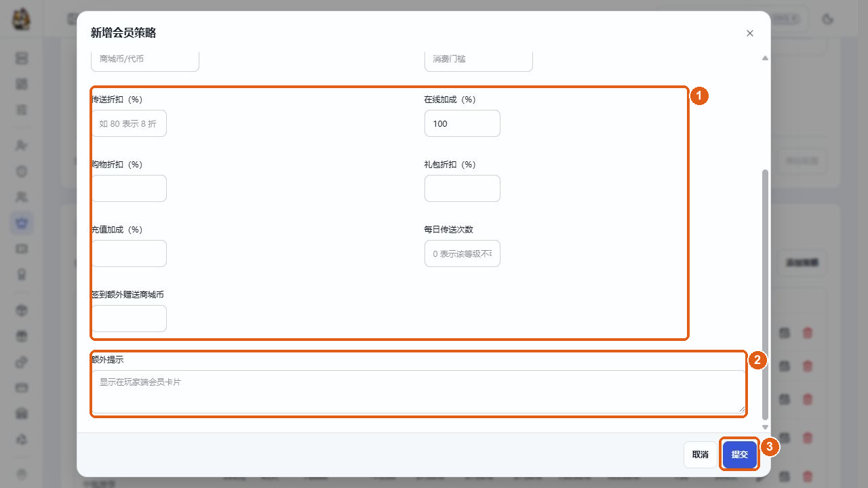Viewport: 868px width, 488px height.
Task: Focus the 每日传送次数 input field
Action: pyautogui.click(x=462, y=253)
